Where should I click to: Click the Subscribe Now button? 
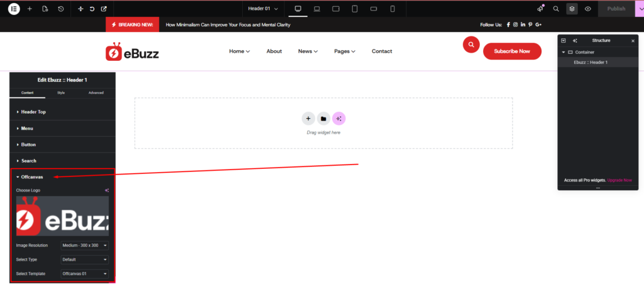512,51
